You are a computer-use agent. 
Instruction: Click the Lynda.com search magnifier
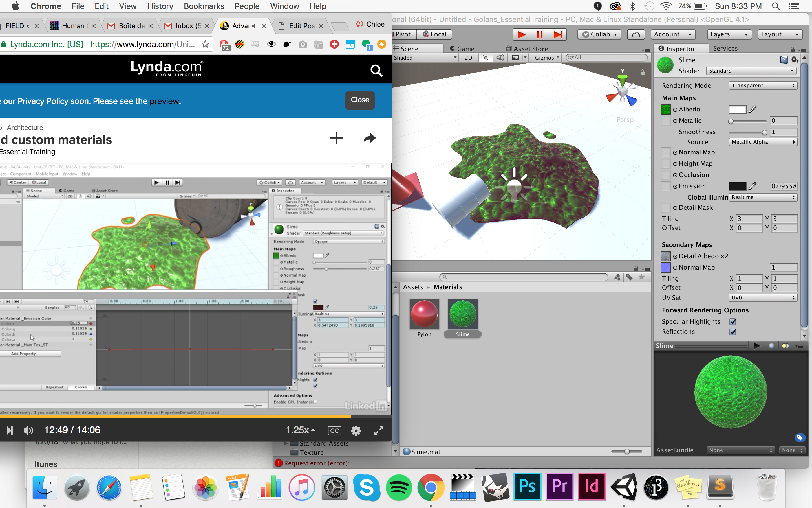(x=376, y=71)
